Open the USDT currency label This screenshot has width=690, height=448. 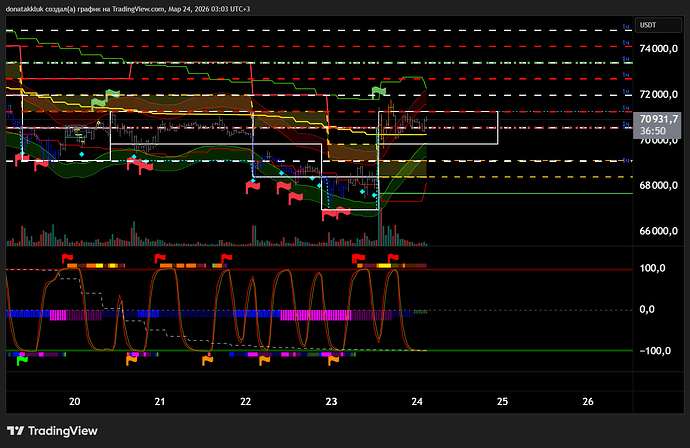click(x=648, y=24)
